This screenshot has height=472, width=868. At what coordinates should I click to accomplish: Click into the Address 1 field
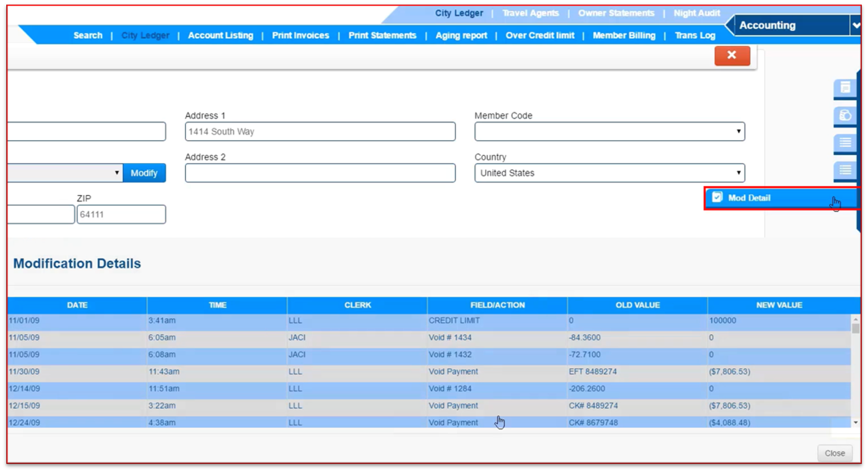(x=320, y=132)
